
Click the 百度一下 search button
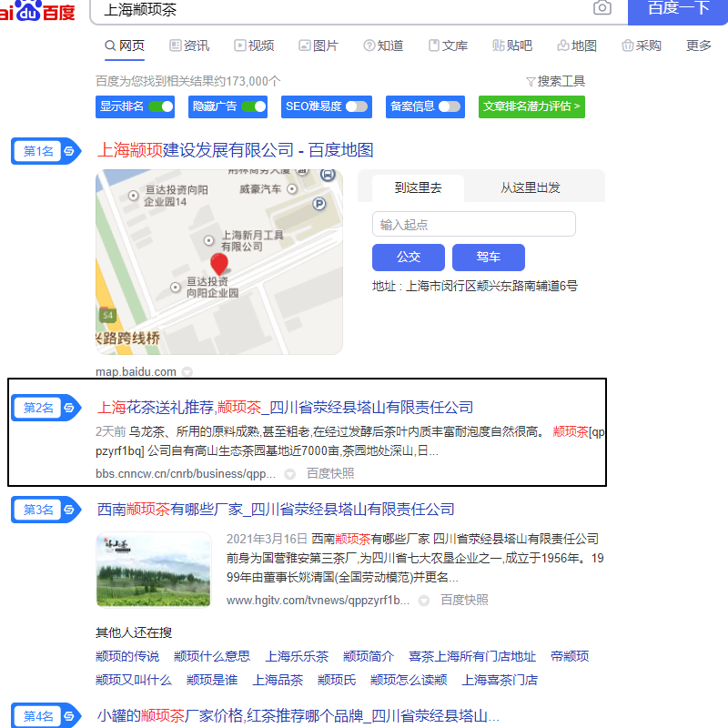point(678,11)
